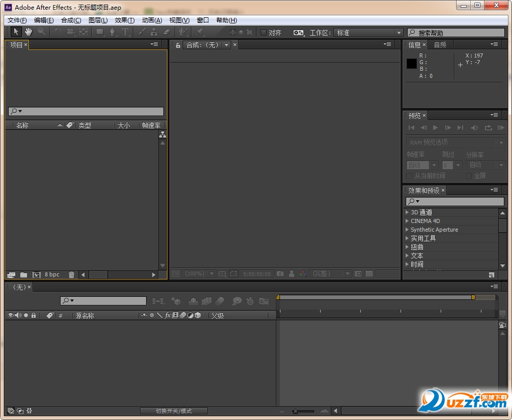The image size is (512, 420).
Task: Select the Zoom magnifier tool
Action: [41, 32]
